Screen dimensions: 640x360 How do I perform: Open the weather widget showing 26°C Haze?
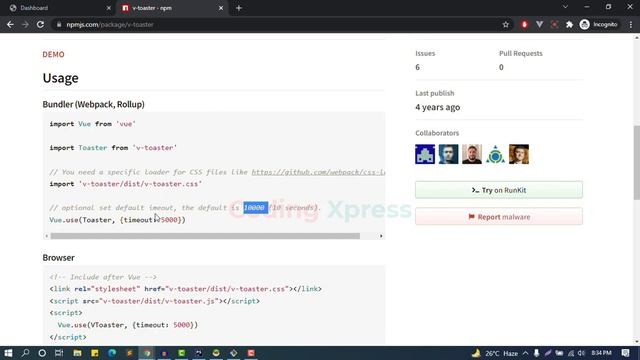click(495, 353)
